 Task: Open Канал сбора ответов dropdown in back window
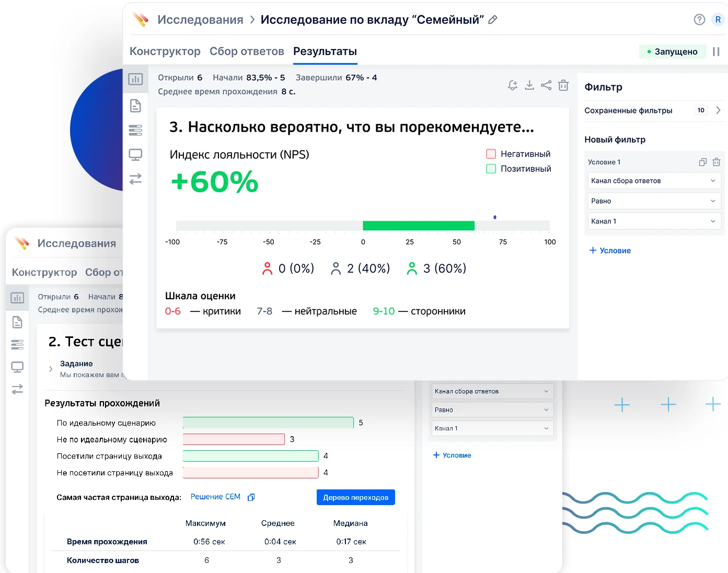[x=492, y=391]
